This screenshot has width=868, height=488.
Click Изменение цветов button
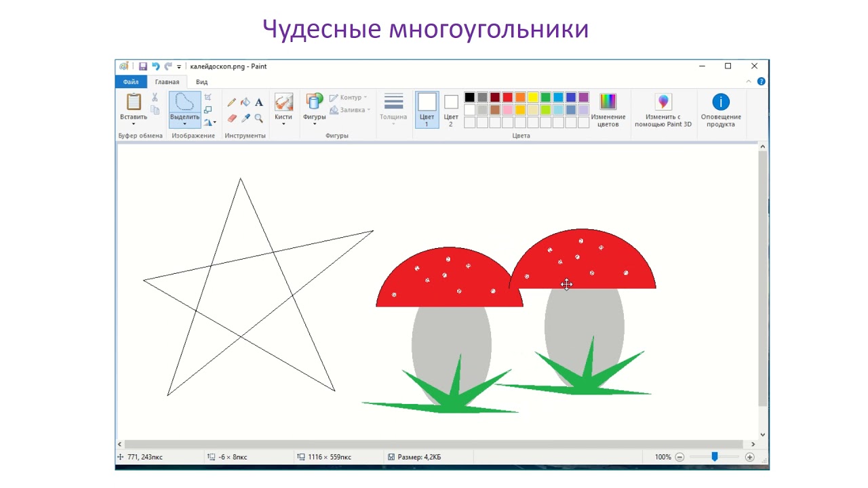coord(608,109)
